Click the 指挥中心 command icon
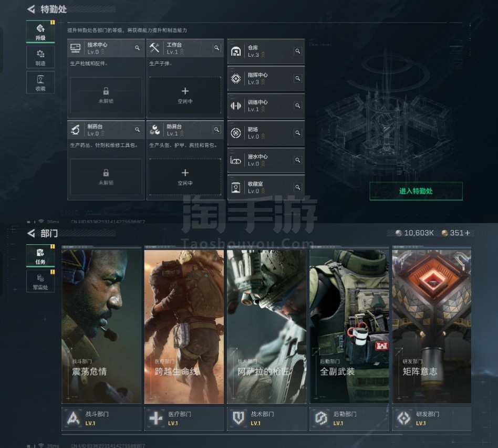 pos(236,78)
